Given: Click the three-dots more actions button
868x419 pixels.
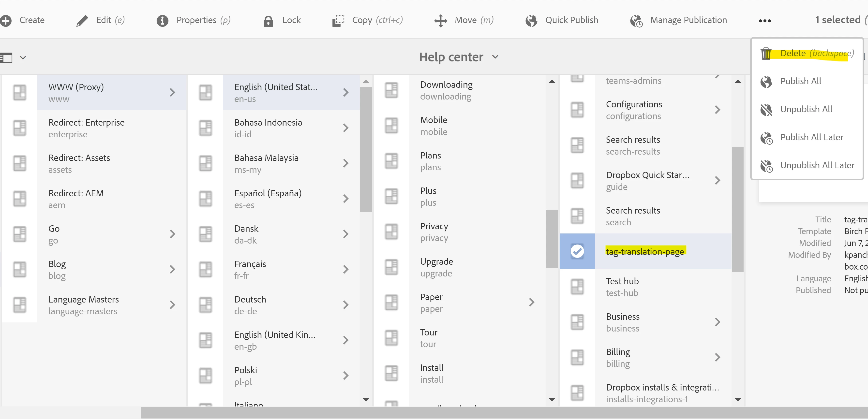Looking at the screenshot, I should [764, 21].
